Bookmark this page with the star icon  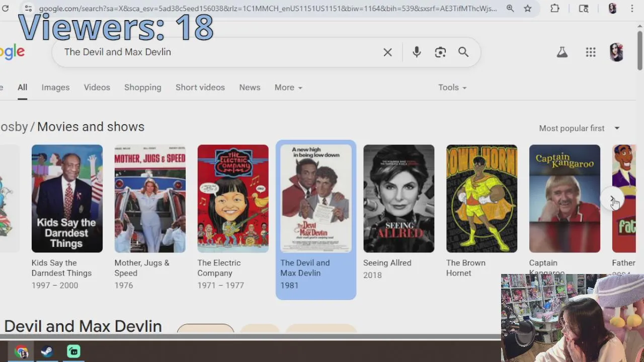pos(527,9)
